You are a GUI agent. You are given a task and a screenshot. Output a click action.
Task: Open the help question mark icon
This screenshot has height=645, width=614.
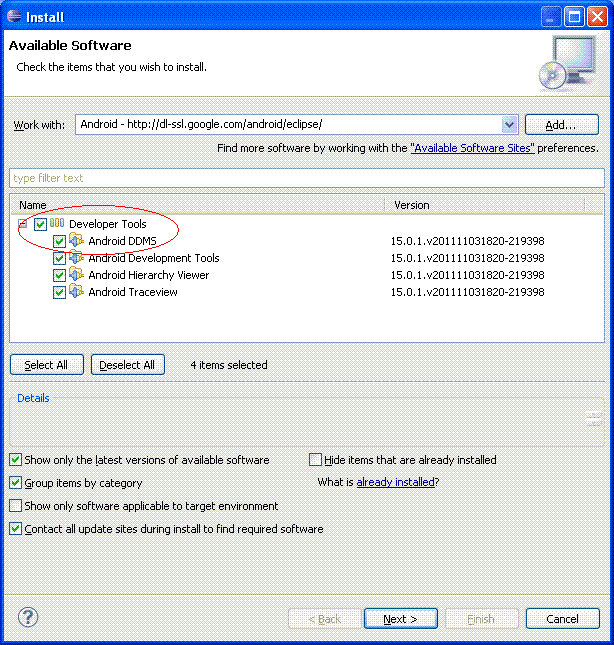pyautogui.click(x=28, y=617)
